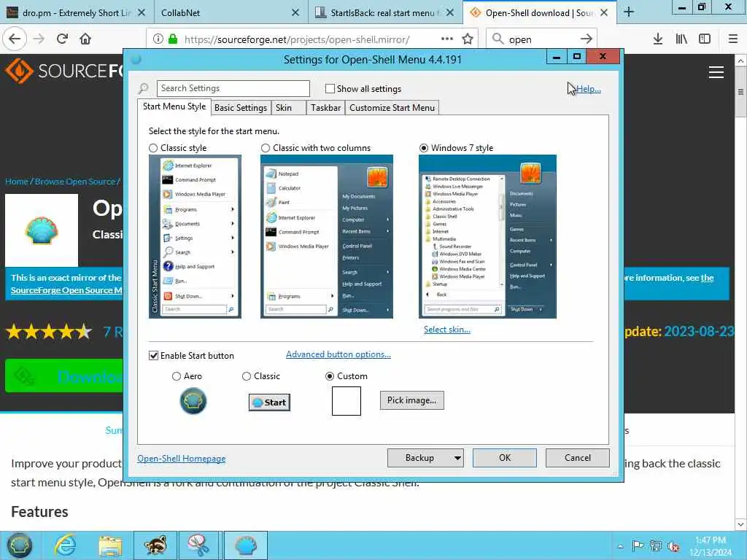Viewport: 747px width, 560px height.
Task: Open a new browser tab with plus icon
Action: 629,12
